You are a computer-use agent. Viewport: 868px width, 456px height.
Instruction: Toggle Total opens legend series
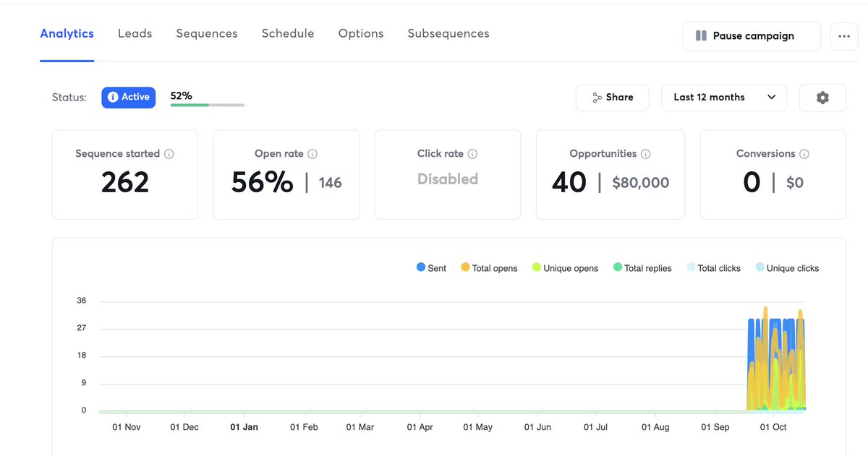pyautogui.click(x=490, y=268)
